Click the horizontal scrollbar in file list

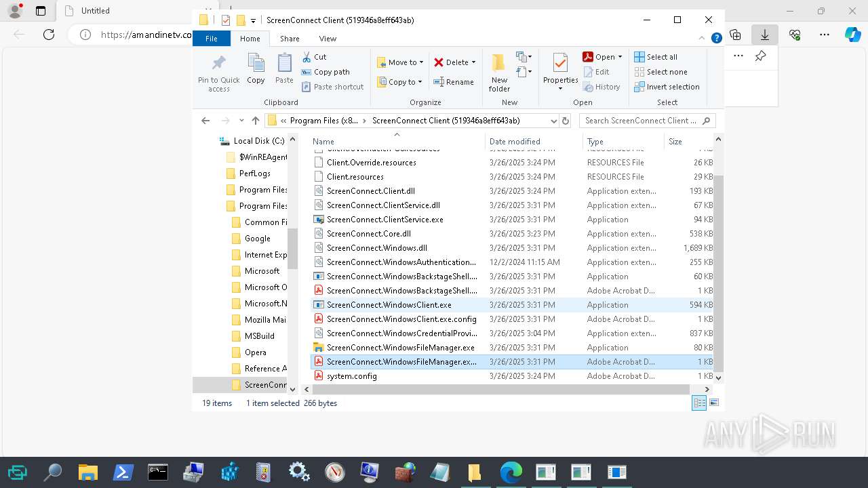[500, 389]
